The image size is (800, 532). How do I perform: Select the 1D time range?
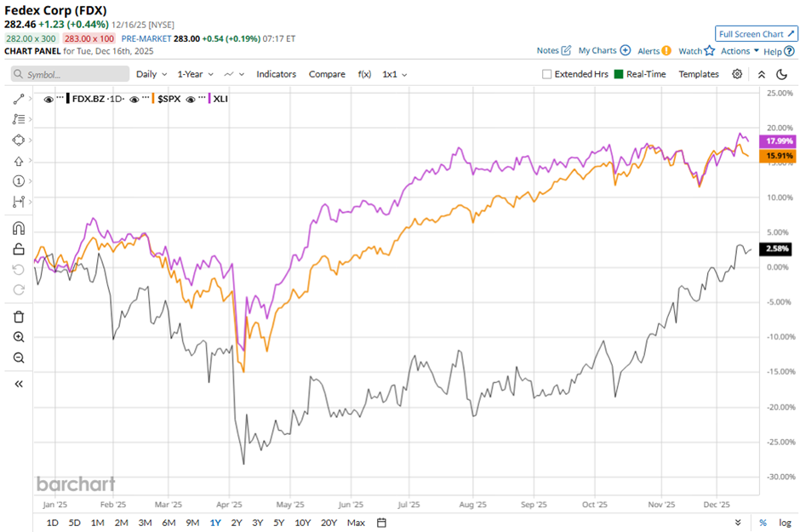pyautogui.click(x=52, y=523)
